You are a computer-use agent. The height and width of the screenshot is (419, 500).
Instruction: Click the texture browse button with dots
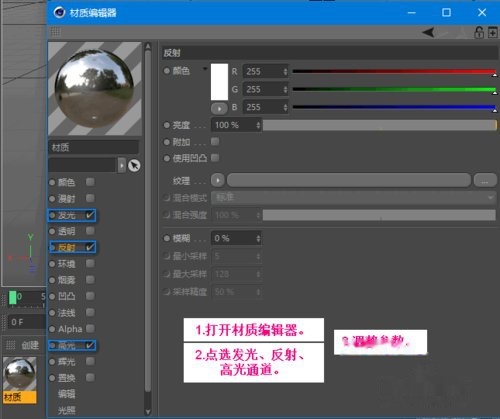pyautogui.click(x=485, y=180)
